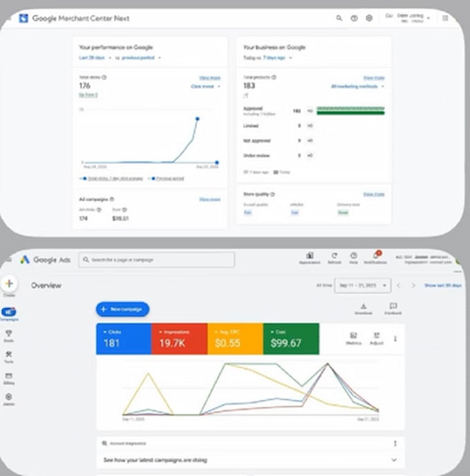Open Click trend dropdown
This screenshot has width=470, height=476.
tap(205, 86)
